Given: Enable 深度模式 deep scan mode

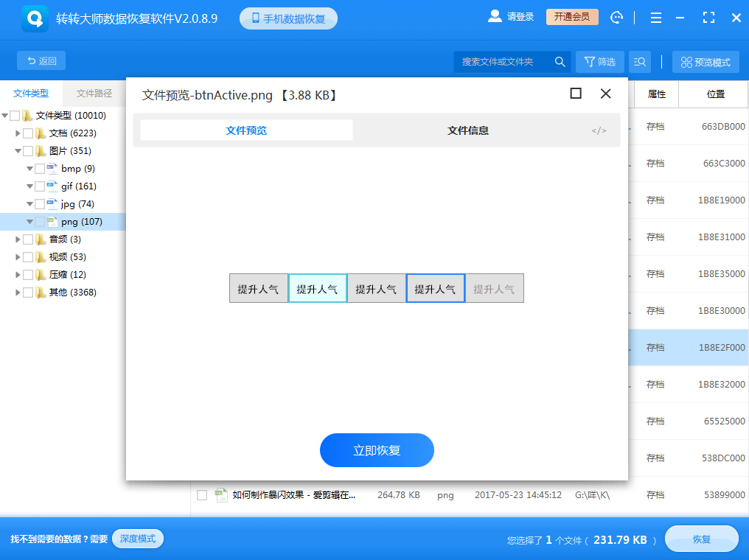Looking at the screenshot, I should pos(137,539).
